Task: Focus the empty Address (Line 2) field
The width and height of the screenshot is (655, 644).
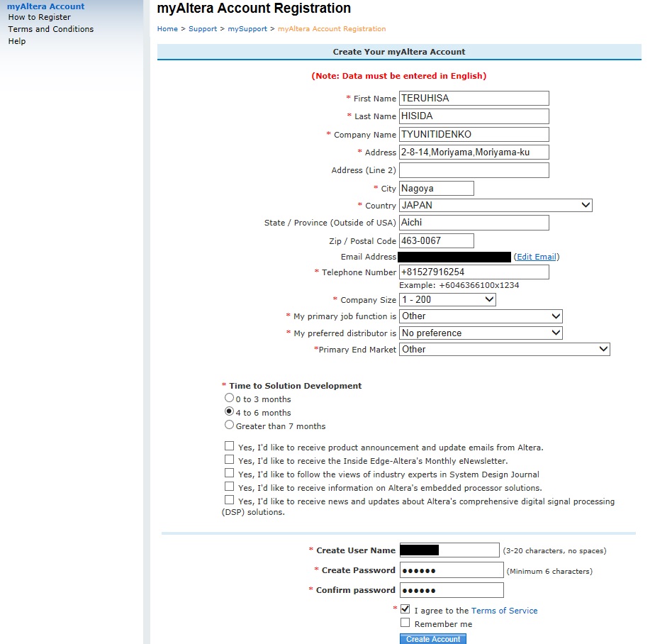Action: (474, 170)
